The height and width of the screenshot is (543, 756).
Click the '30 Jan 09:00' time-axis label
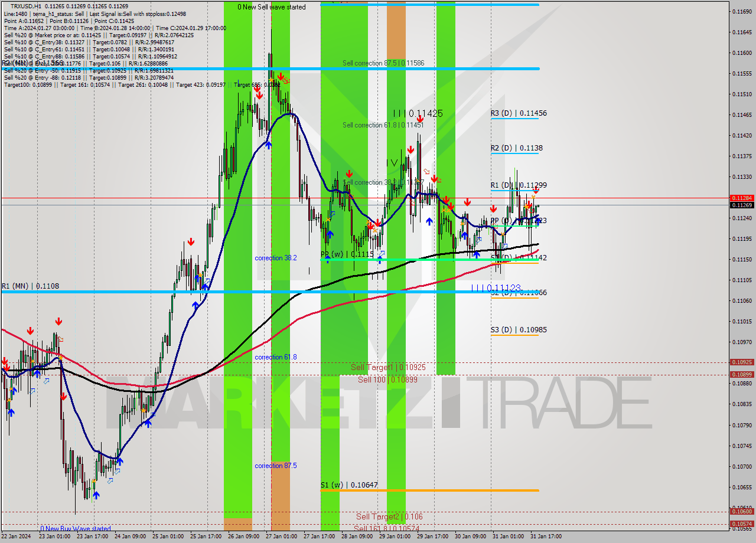tap(470, 537)
